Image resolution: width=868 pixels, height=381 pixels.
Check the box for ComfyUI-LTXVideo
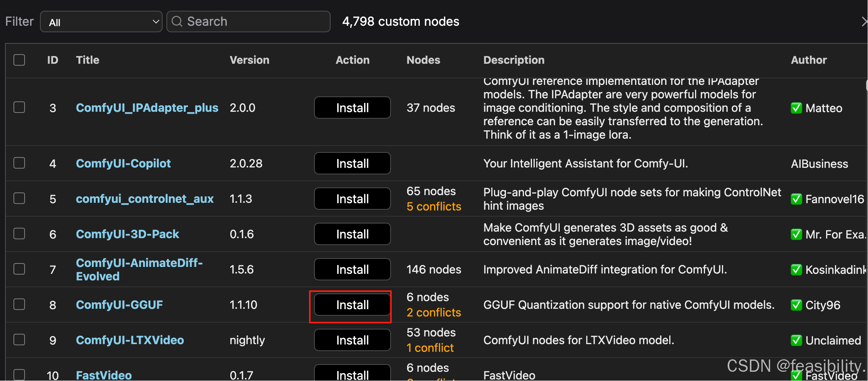(x=19, y=340)
